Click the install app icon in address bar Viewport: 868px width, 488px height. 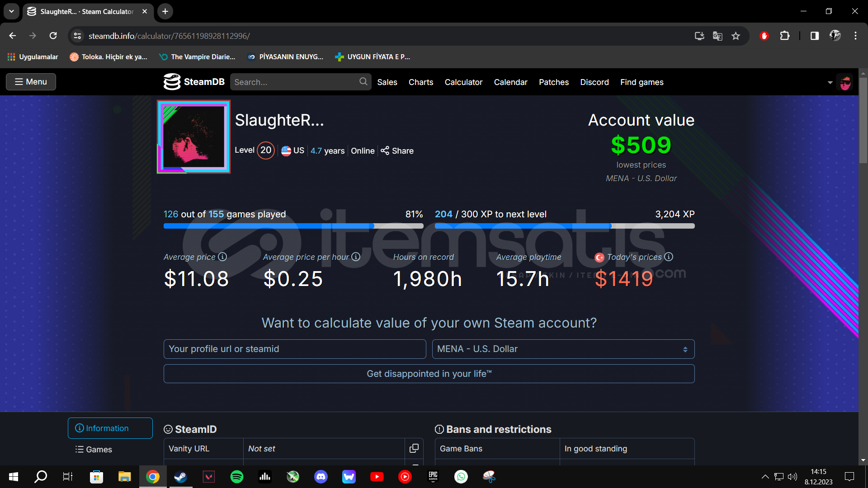click(x=699, y=36)
